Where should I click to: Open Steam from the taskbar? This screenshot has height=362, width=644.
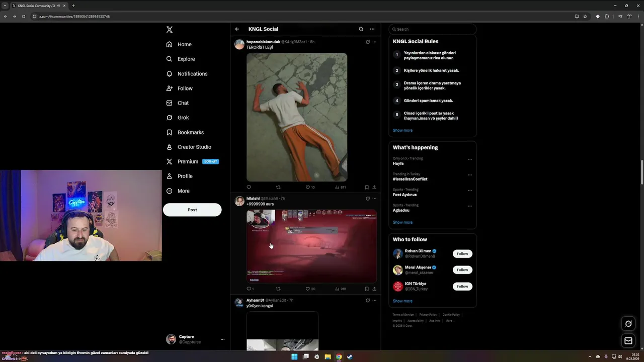click(x=350, y=357)
